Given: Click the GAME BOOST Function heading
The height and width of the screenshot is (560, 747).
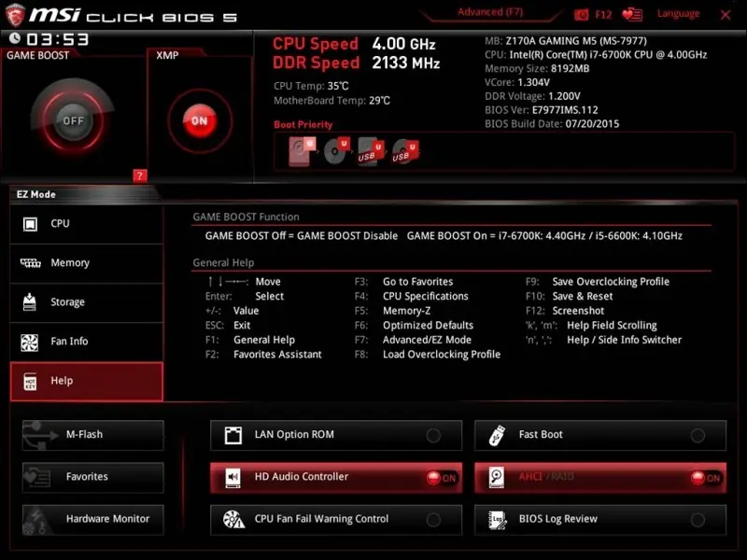Looking at the screenshot, I should (246, 217).
